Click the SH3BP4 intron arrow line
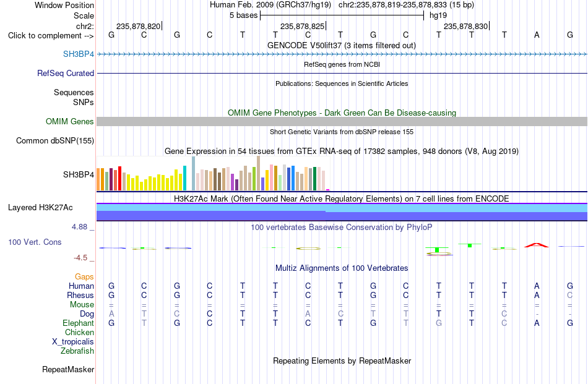The width and height of the screenshot is (588, 384). 342,54
